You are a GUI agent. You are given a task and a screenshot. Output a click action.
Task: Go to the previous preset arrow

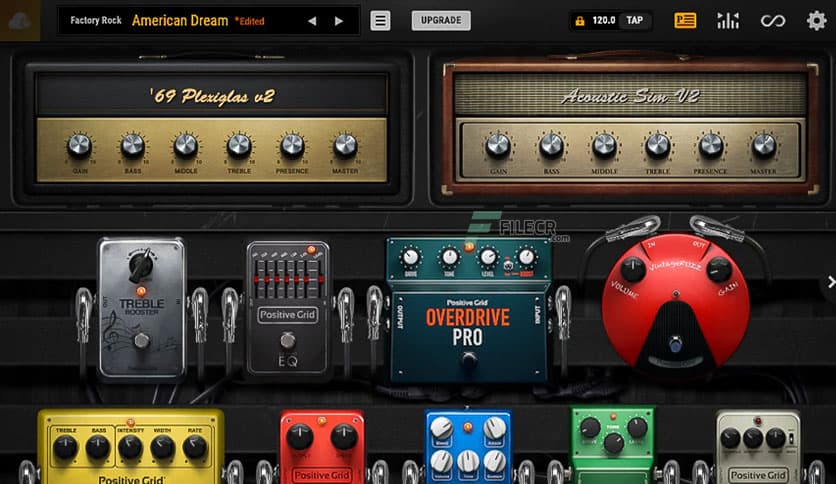[x=312, y=21]
